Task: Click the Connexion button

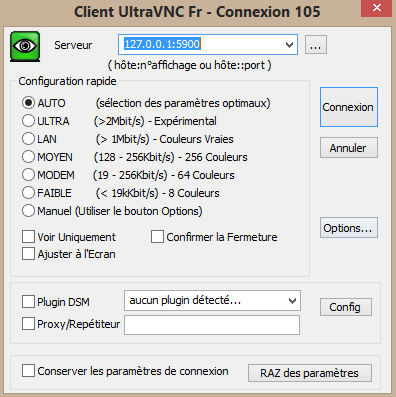Action: point(349,107)
